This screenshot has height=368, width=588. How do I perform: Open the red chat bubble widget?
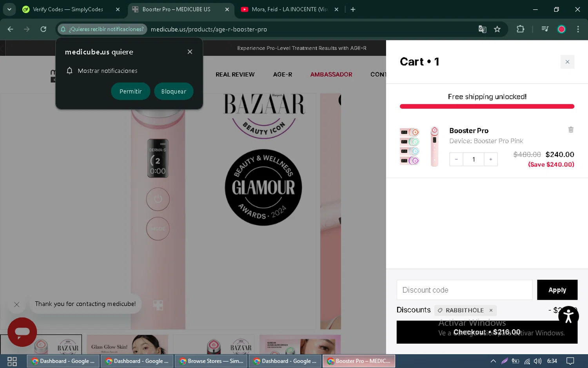[22, 332]
